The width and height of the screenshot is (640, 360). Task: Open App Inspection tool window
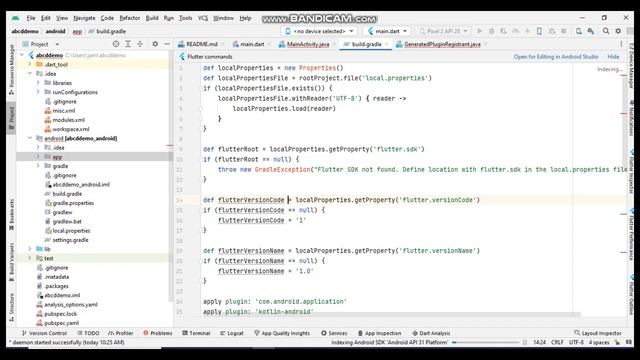point(380,333)
